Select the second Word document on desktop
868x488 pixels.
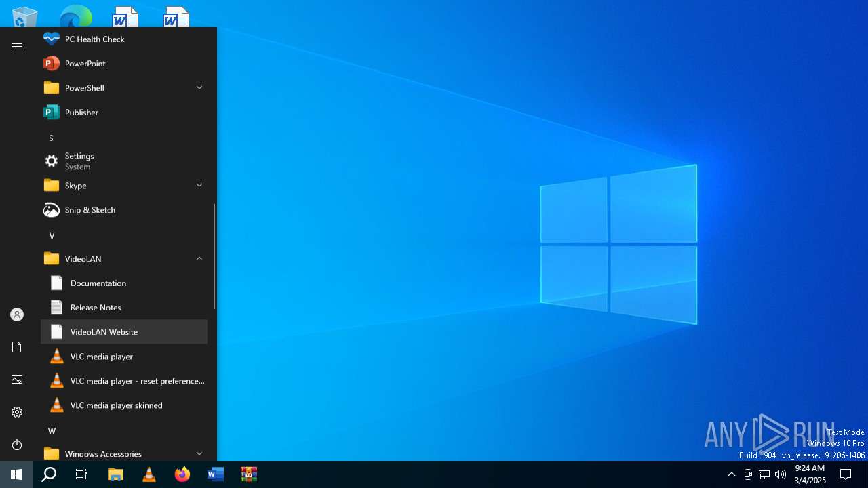pyautogui.click(x=176, y=16)
